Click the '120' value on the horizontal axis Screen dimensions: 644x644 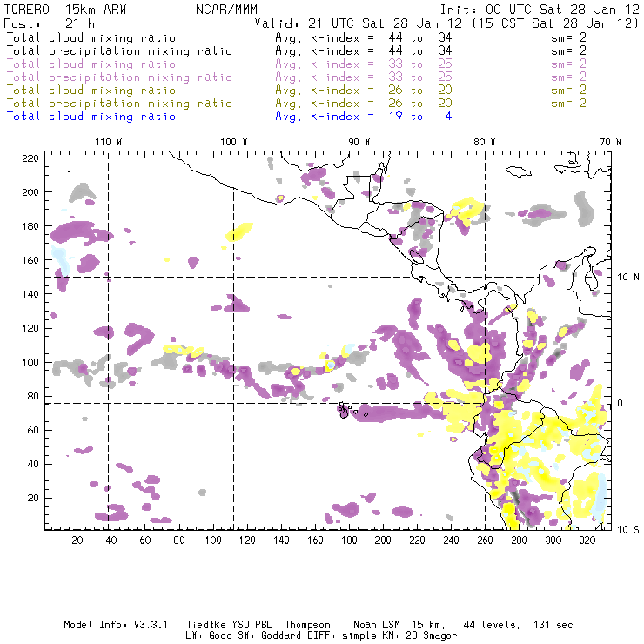(247, 540)
